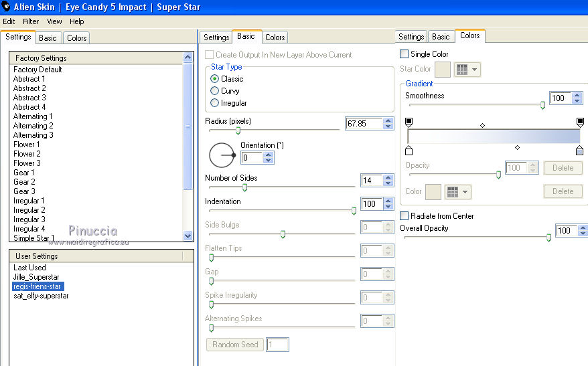The width and height of the screenshot is (588, 366).
Task: Click the lower midpoint diamond on gradient
Action: [517, 148]
